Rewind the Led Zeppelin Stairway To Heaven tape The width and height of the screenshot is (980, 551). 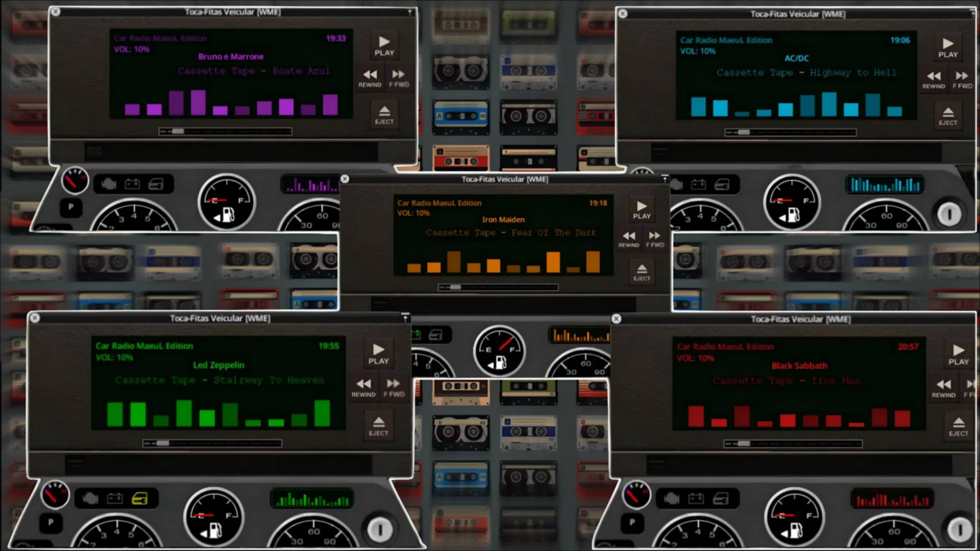(364, 387)
